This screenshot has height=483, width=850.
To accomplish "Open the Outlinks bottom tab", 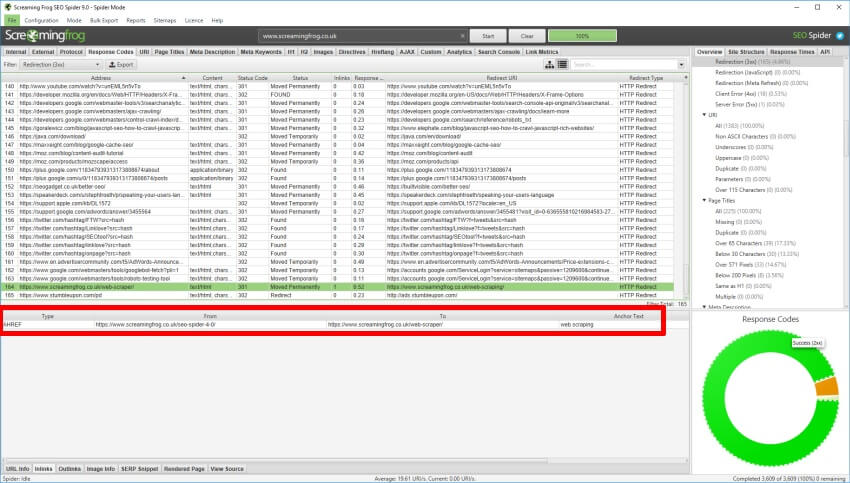I will (x=70, y=468).
